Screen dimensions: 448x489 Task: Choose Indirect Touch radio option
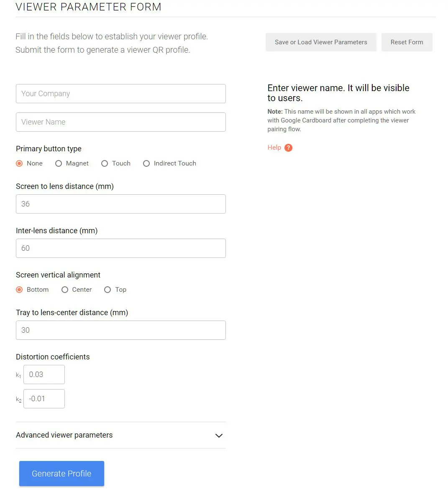point(146,163)
